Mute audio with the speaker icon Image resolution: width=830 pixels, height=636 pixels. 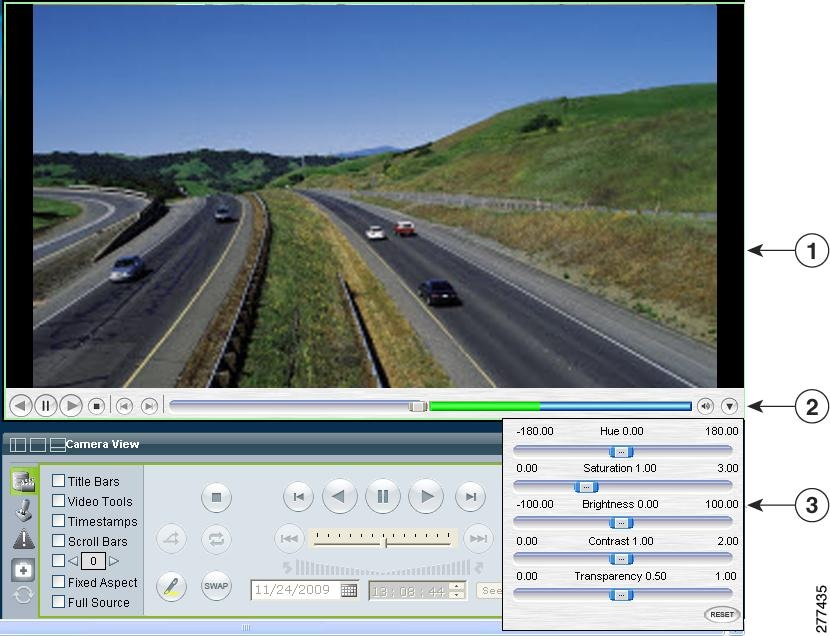tap(708, 406)
